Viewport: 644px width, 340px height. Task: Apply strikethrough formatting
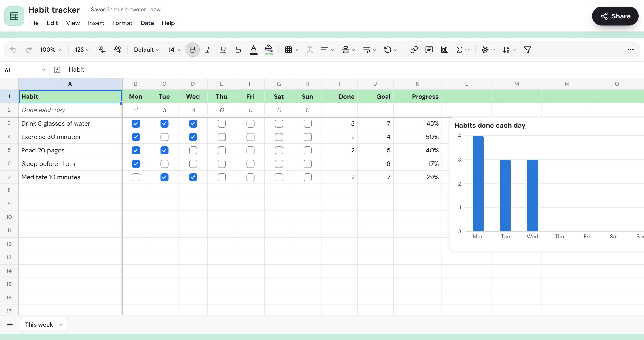click(238, 50)
